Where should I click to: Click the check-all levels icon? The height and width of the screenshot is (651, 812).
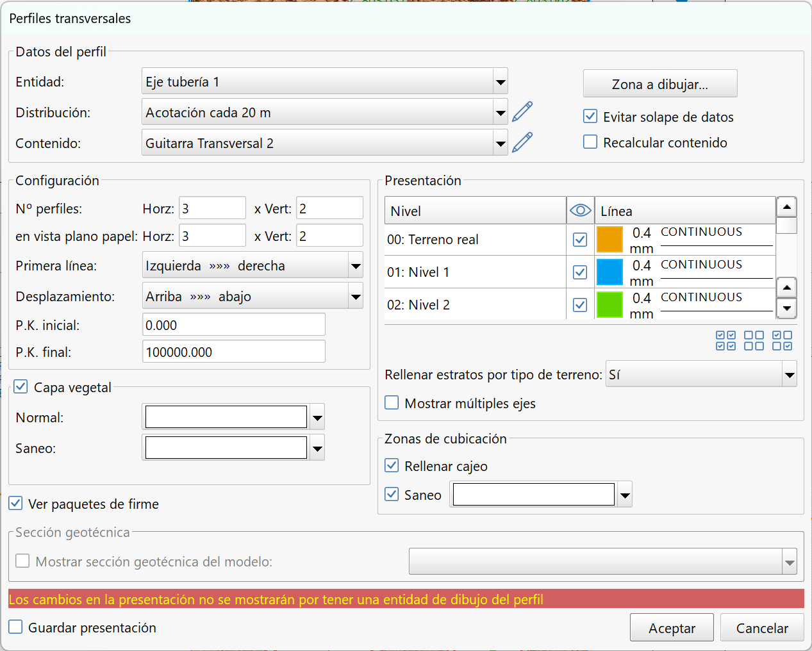pos(725,340)
